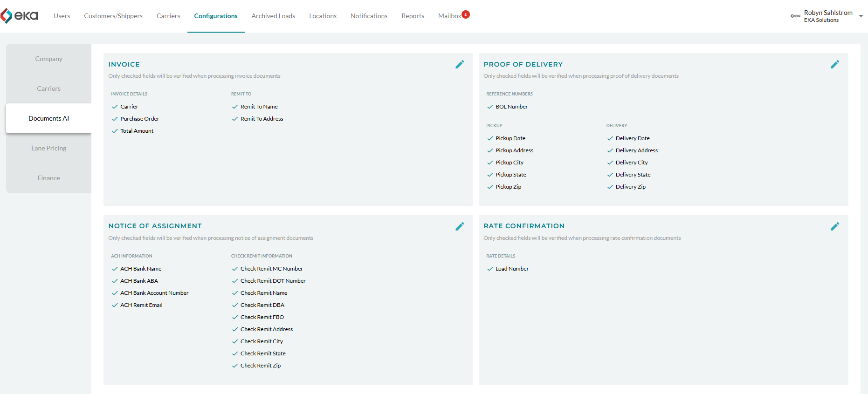The height and width of the screenshot is (394, 868).
Task: Click the Mailbox notification badge
Action: click(466, 14)
